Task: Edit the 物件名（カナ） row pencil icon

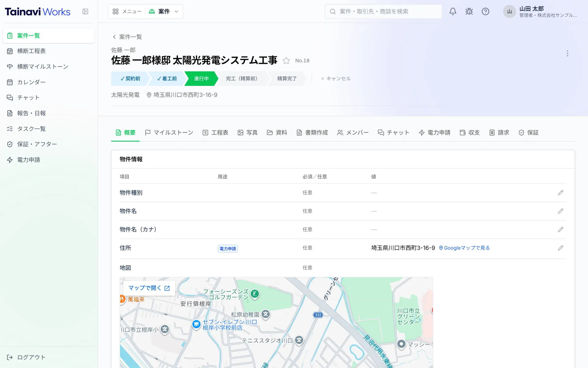Action: pyautogui.click(x=560, y=230)
